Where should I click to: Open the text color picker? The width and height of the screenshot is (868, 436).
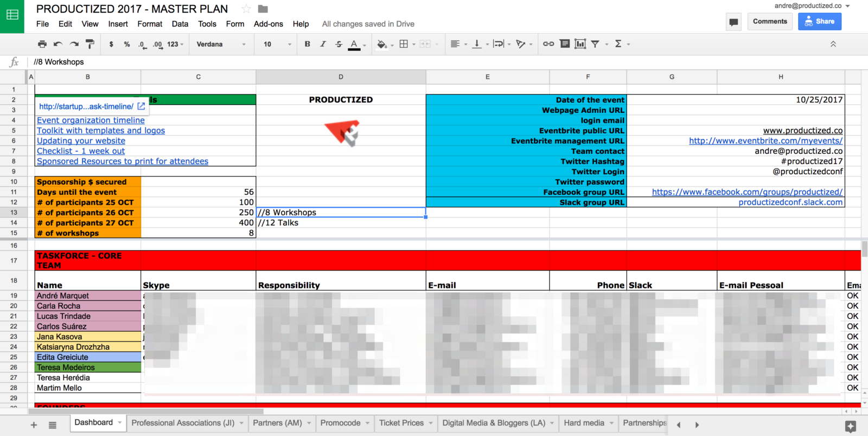tap(354, 45)
